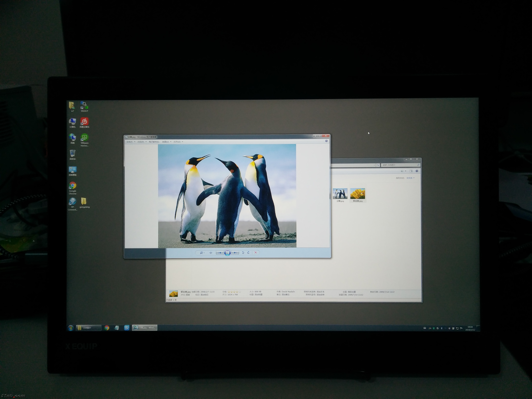Open the 打印(P) menu

coord(141,142)
